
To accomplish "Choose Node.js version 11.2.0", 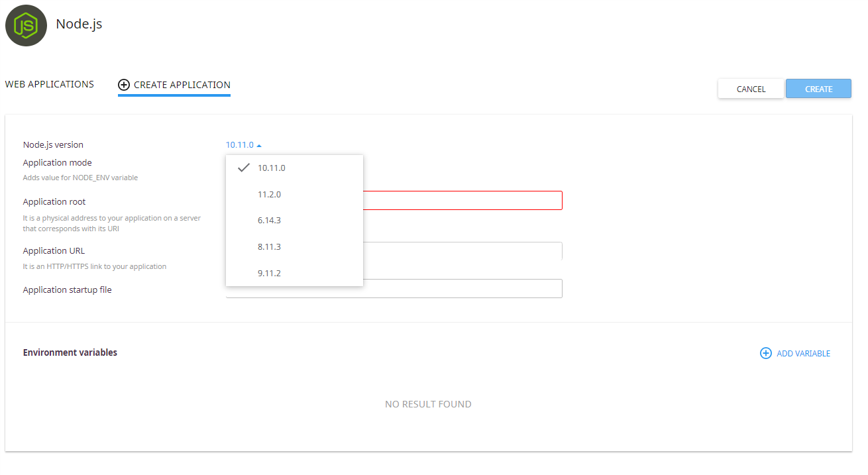I will (294, 194).
